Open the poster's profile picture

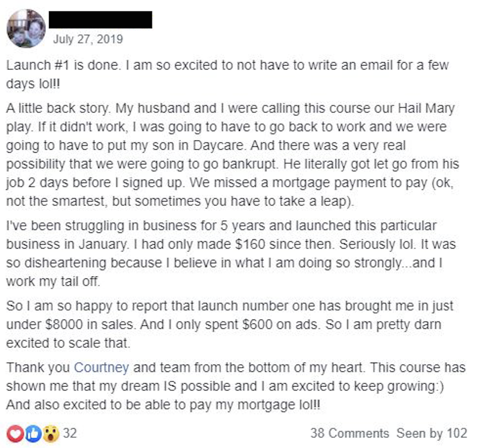[26, 29]
